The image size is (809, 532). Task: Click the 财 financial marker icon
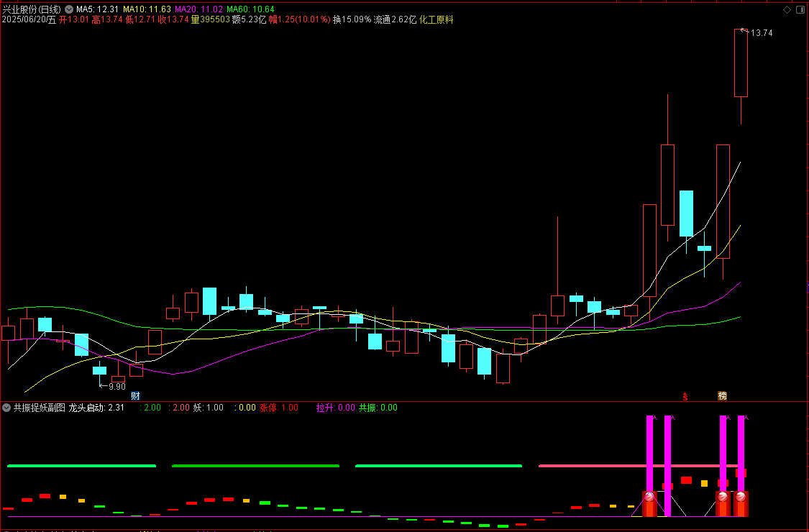[x=135, y=396]
